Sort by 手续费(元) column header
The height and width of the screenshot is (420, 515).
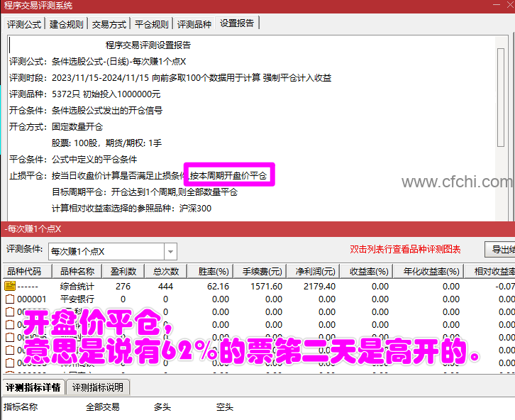click(x=260, y=271)
